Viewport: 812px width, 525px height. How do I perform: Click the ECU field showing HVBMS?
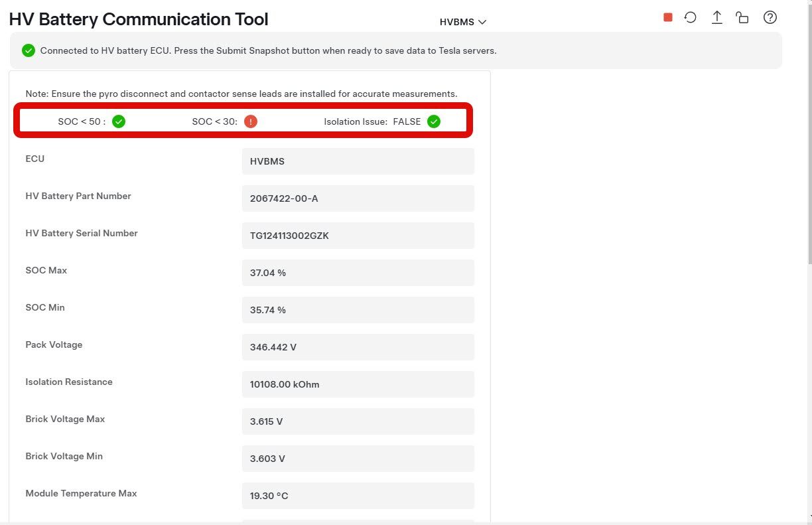(358, 161)
